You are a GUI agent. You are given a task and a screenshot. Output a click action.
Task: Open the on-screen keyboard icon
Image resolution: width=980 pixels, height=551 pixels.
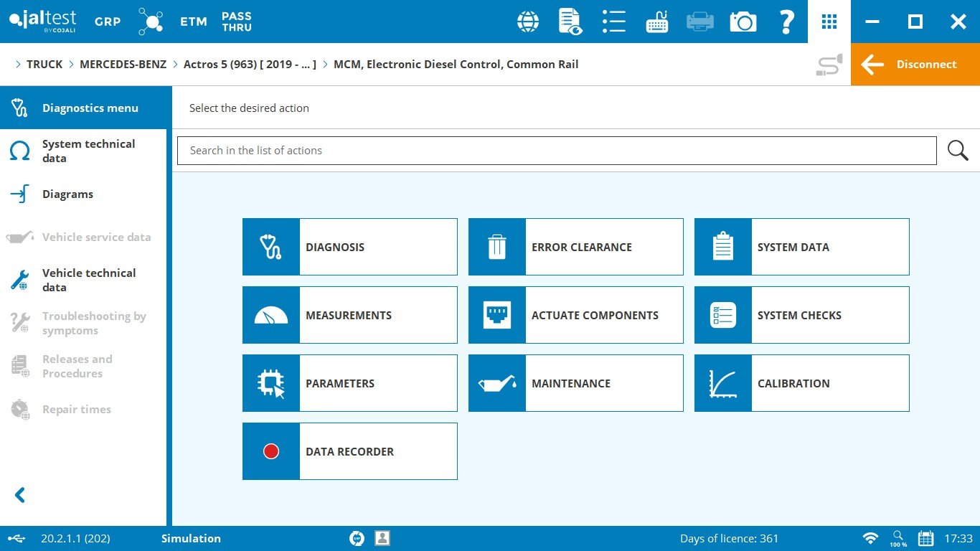click(x=657, y=22)
